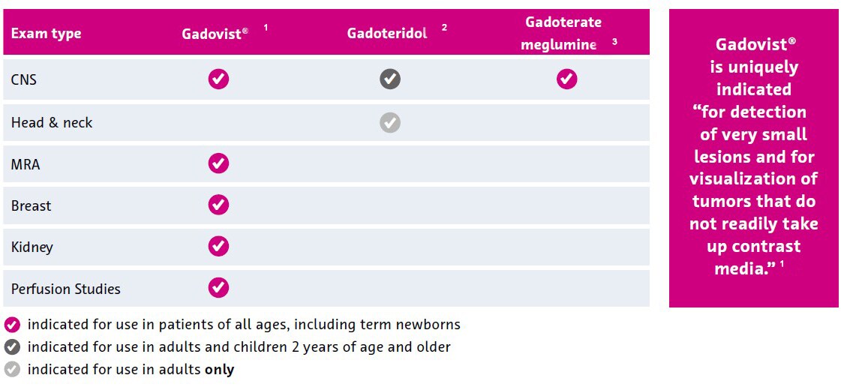
Task: Select the Exam type column header
Action: [46, 34]
